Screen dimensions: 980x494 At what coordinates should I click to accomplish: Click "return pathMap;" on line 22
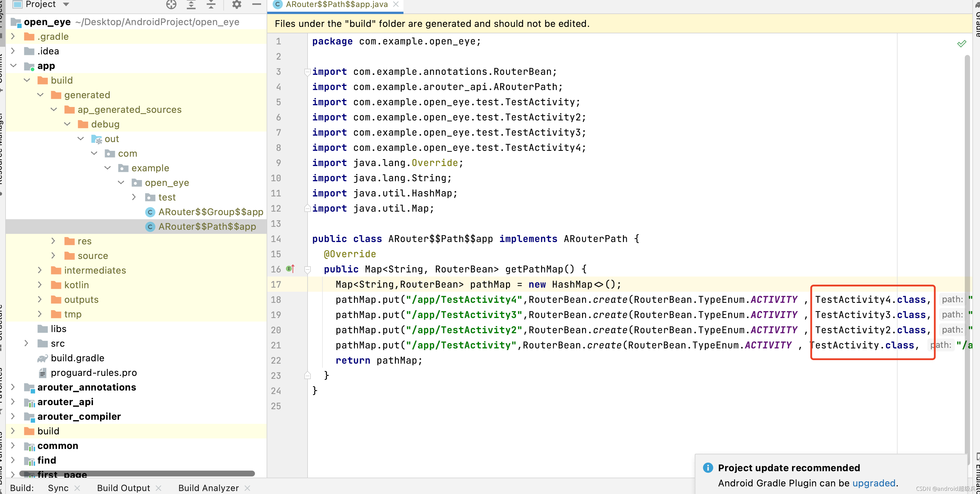coord(379,360)
